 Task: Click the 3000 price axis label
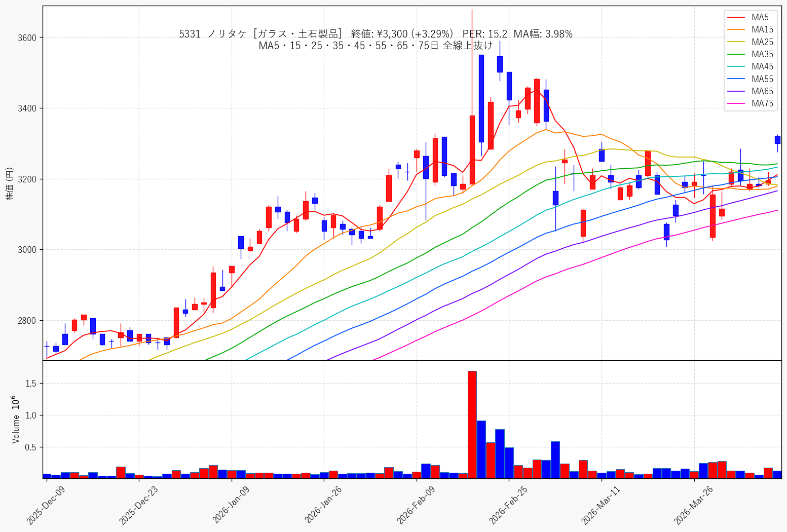coord(27,250)
